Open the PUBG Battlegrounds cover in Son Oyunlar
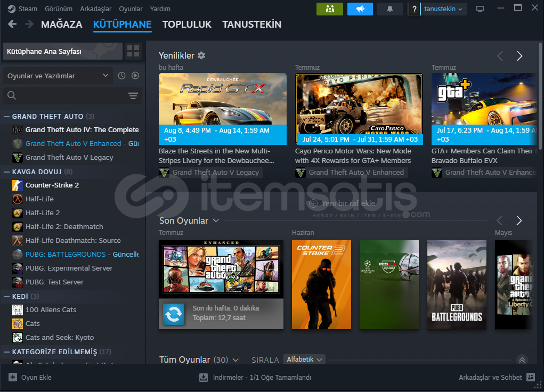The width and height of the screenshot is (544, 392). click(x=457, y=284)
